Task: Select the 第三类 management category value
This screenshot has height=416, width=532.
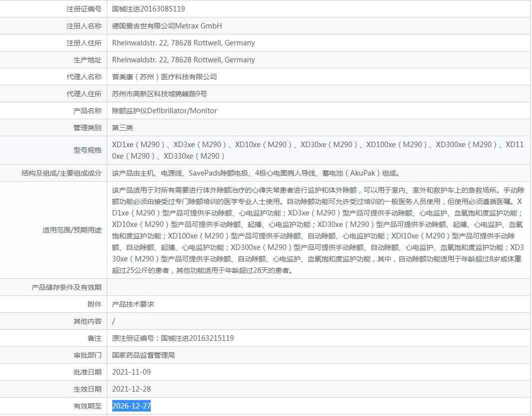Action: click(123, 128)
